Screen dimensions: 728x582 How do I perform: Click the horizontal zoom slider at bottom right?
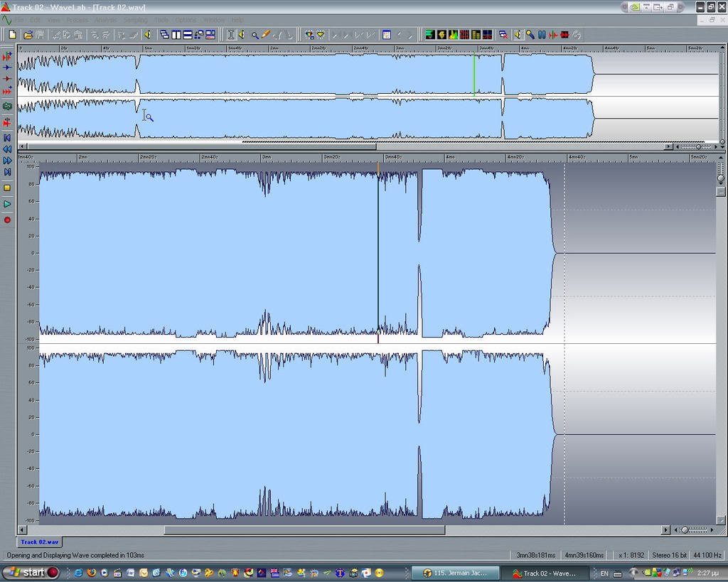(x=685, y=529)
